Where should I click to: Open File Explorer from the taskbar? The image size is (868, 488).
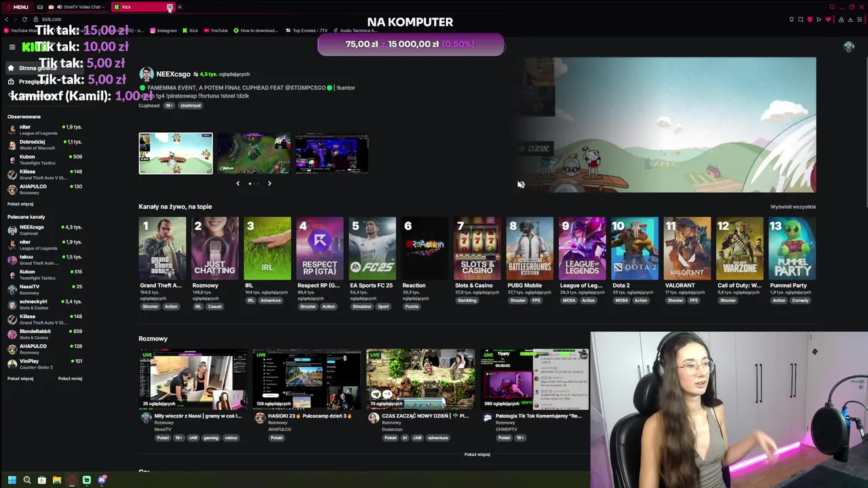click(57, 480)
